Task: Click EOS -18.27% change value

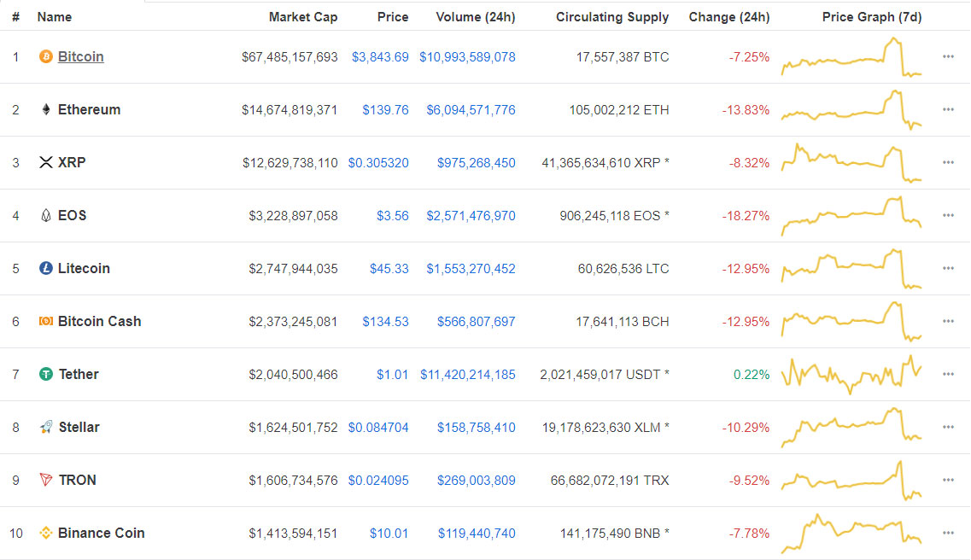Action: [746, 215]
